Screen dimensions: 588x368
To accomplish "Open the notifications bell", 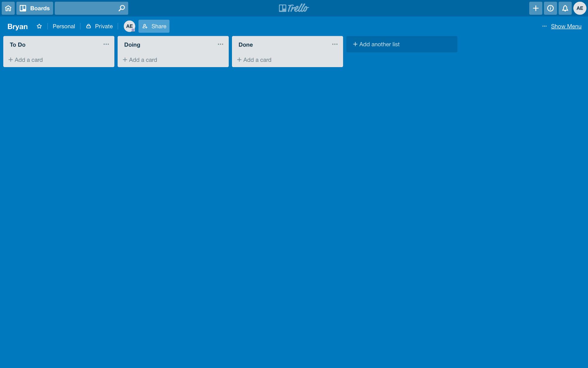I will (565, 8).
